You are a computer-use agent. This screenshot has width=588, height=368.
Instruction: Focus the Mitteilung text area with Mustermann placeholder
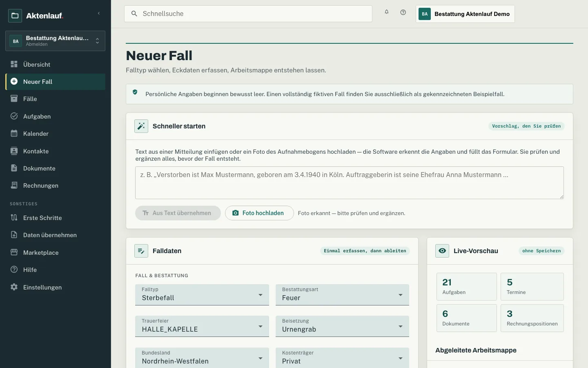(350, 183)
